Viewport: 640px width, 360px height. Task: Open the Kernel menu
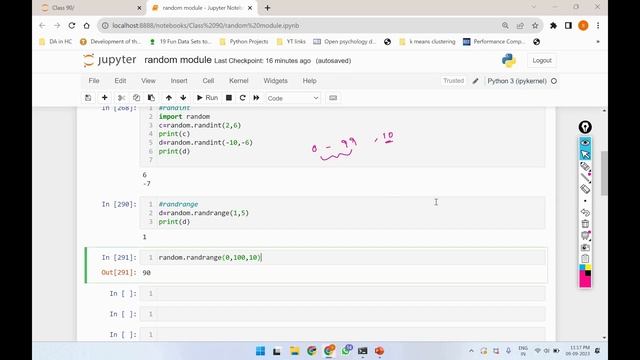[x=239, y=81]
